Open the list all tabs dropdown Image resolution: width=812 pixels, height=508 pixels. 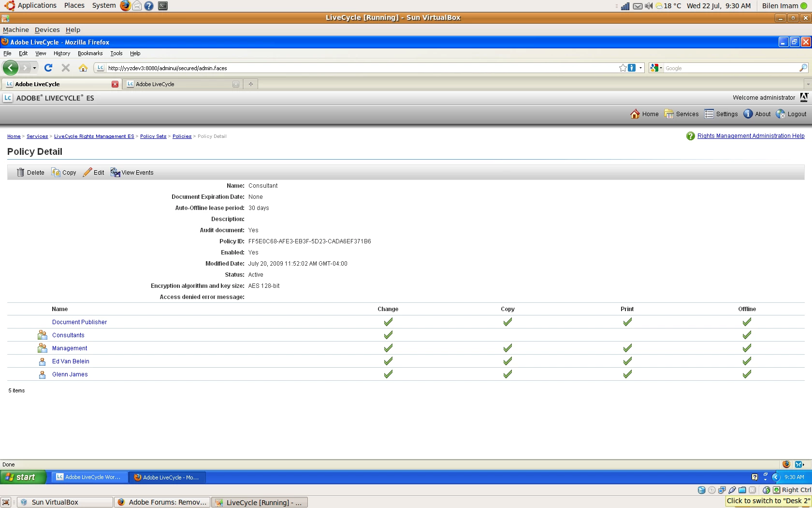(808, 84)
